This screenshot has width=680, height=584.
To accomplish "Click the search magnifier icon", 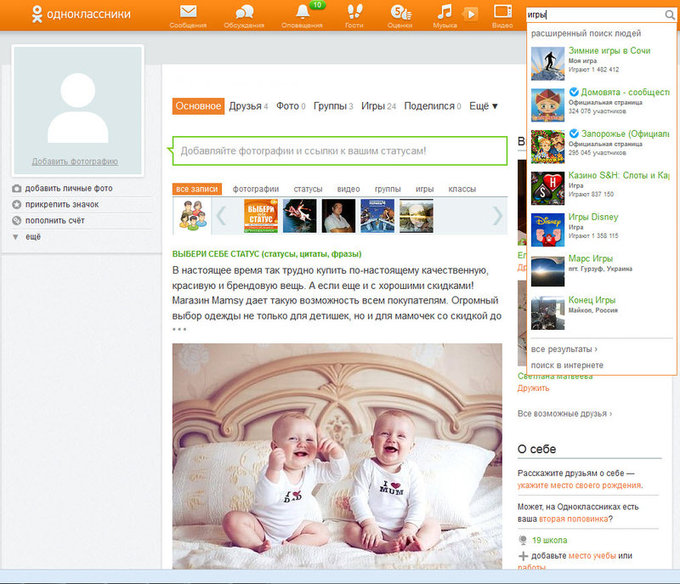I will pos(670,15).
